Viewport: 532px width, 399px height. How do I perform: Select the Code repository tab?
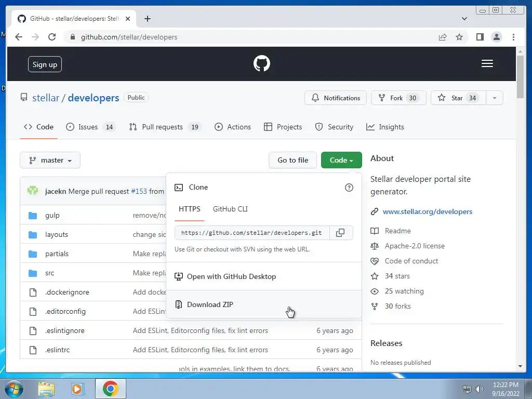38,127
